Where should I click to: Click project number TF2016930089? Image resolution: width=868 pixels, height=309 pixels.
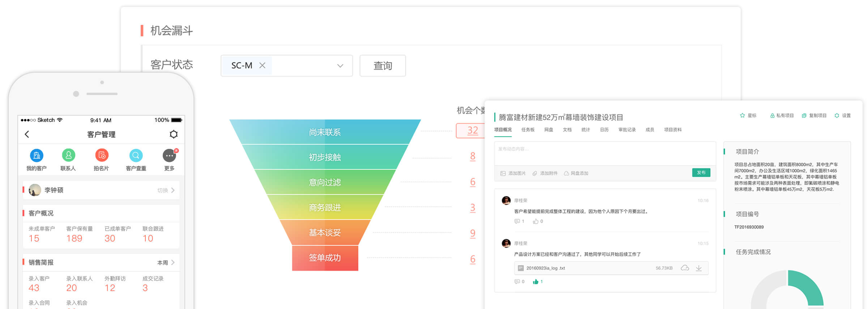click(749, 227)
